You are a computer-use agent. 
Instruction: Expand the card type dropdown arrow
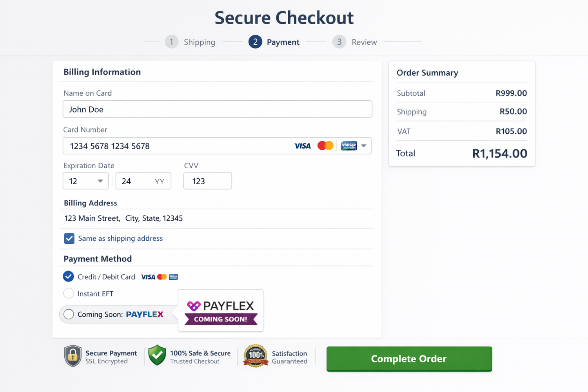(364, 146)
